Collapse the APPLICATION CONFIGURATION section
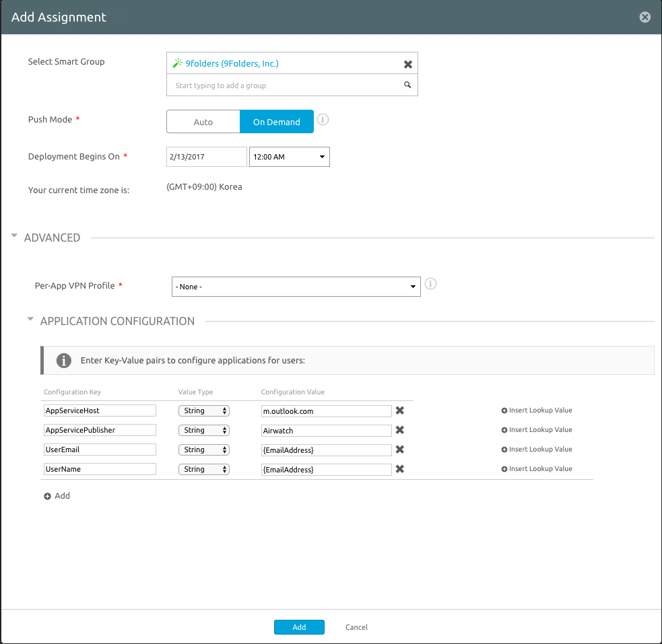The image size is (662, 644). 30,319
